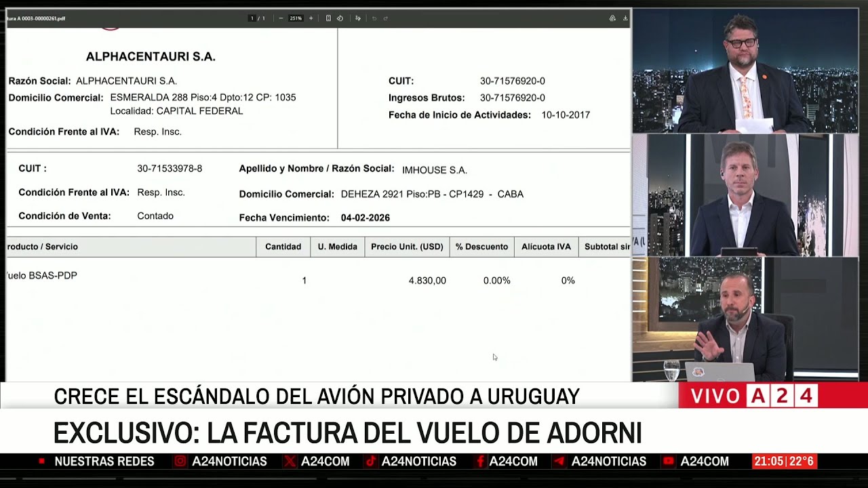Click the time and temperature '21:05 | 22°6'
This screenshot has width=868, height=488.
pyautogui.click(x=784, y=462)
